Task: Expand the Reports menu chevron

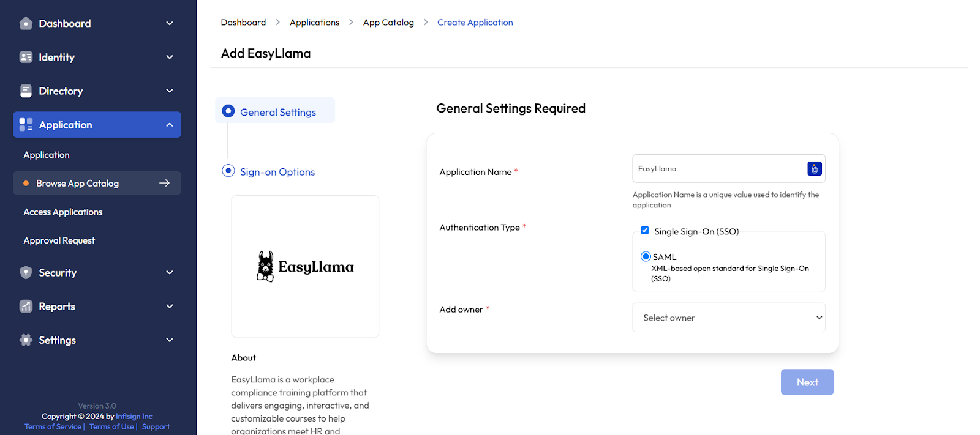Action: click(x=170, y=306)
